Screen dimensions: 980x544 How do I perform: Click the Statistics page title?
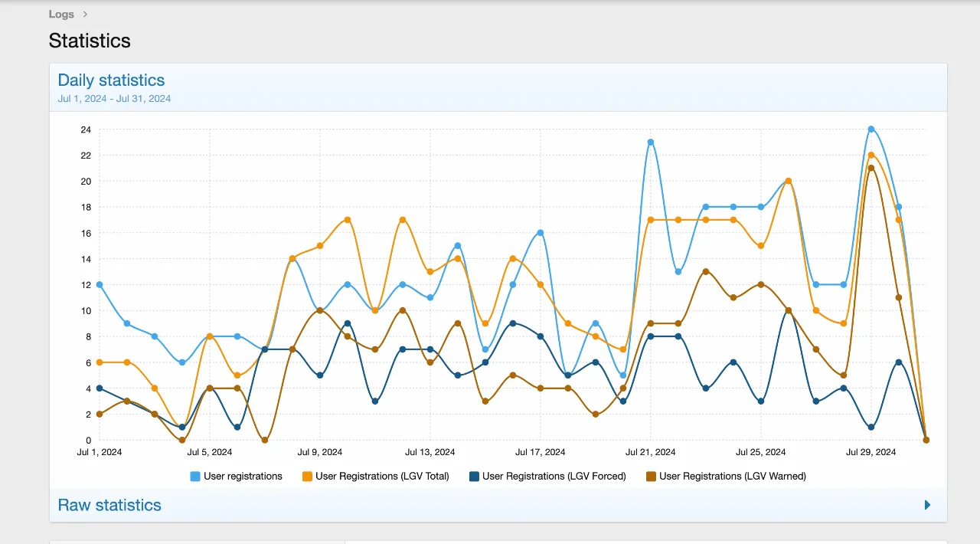tap(90, 41)
